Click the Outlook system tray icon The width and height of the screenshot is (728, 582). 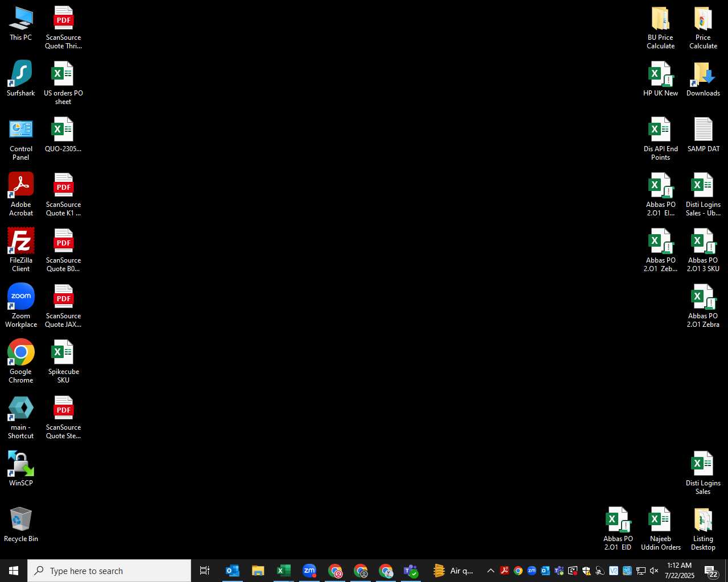click(x=545, y=571)
